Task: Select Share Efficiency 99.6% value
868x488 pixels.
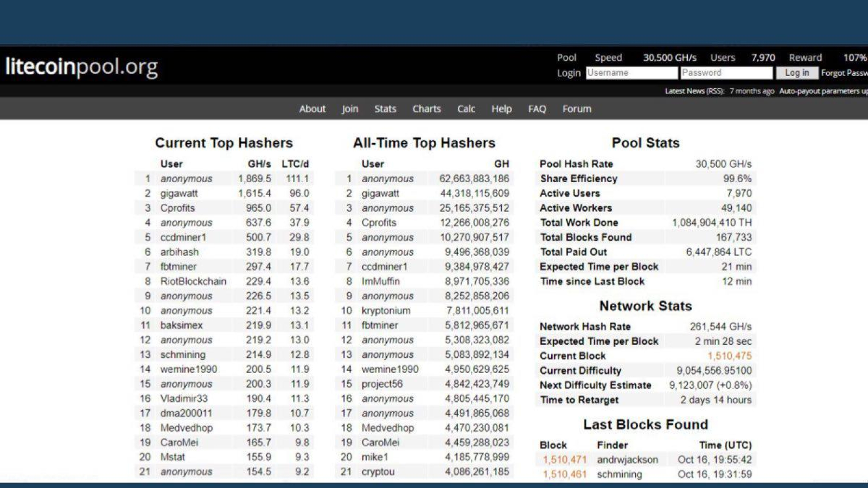Action: coord(737,179)
